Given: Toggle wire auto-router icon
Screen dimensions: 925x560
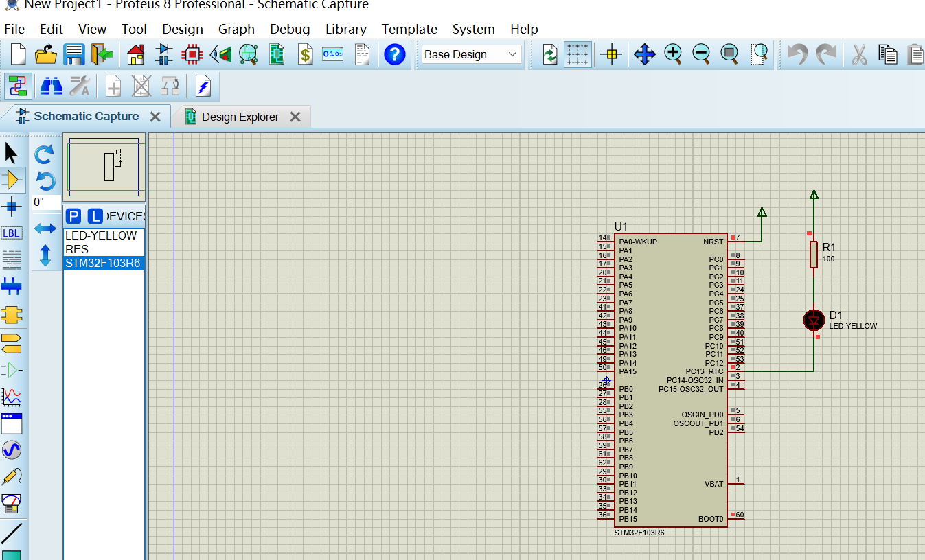Looking at the screenshot, I should tap(18, 86).
